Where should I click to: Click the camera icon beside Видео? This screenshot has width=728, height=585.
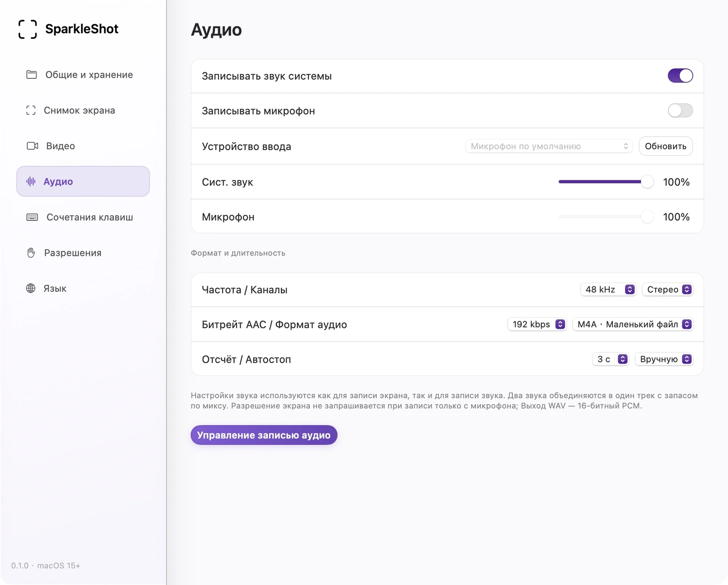[32, 146]
